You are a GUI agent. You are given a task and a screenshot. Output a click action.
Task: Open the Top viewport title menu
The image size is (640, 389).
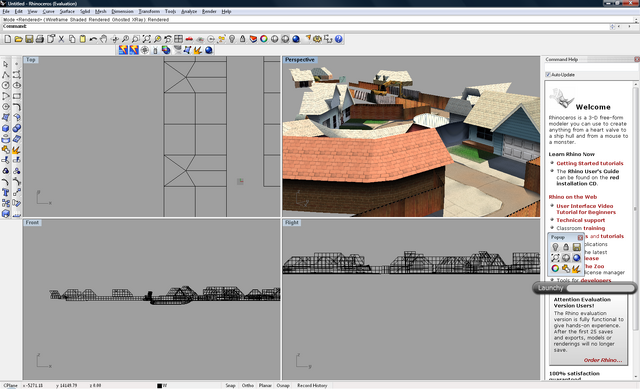coord(31,60)
